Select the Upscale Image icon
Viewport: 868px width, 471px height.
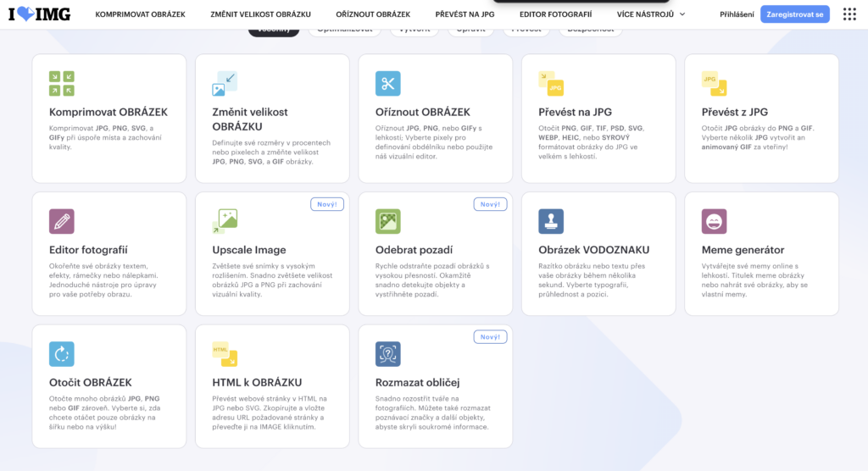(225, 221)
